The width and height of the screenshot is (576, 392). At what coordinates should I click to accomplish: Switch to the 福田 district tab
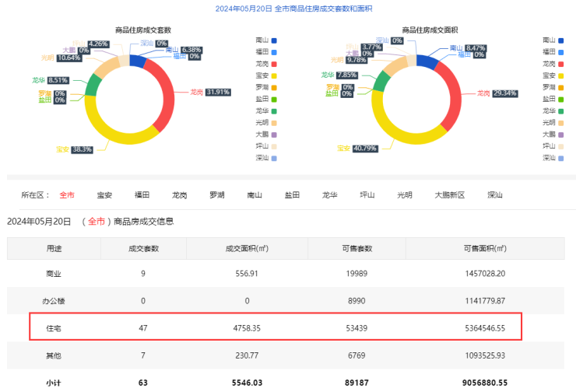[142, 195]
